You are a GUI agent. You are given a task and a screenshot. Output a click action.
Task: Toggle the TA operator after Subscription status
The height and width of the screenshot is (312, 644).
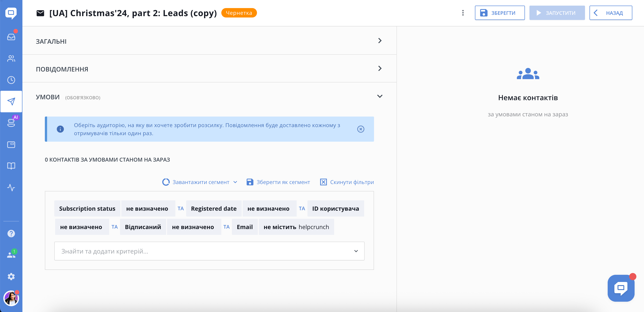click(181, 209)
